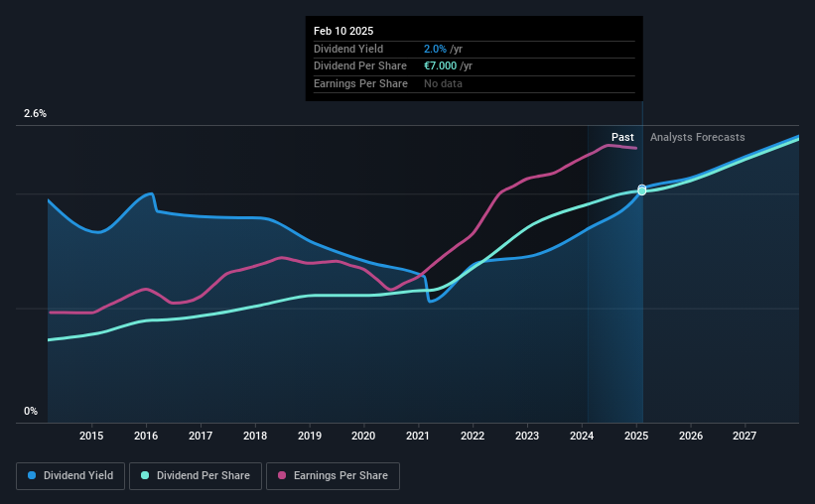Select the 2018 x-axis year label
The image size is (815, 504).
[x=255, y=436]
